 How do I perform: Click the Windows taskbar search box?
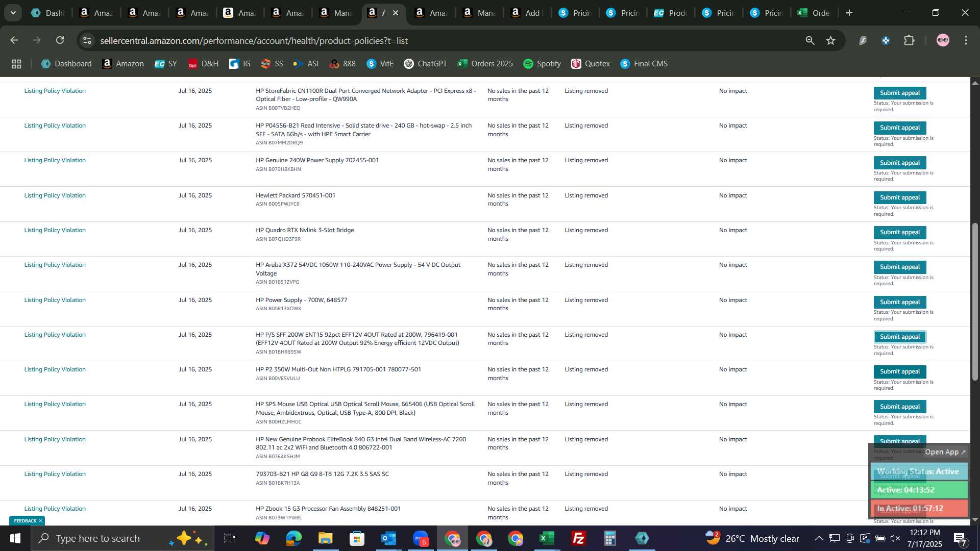point(122,538)
